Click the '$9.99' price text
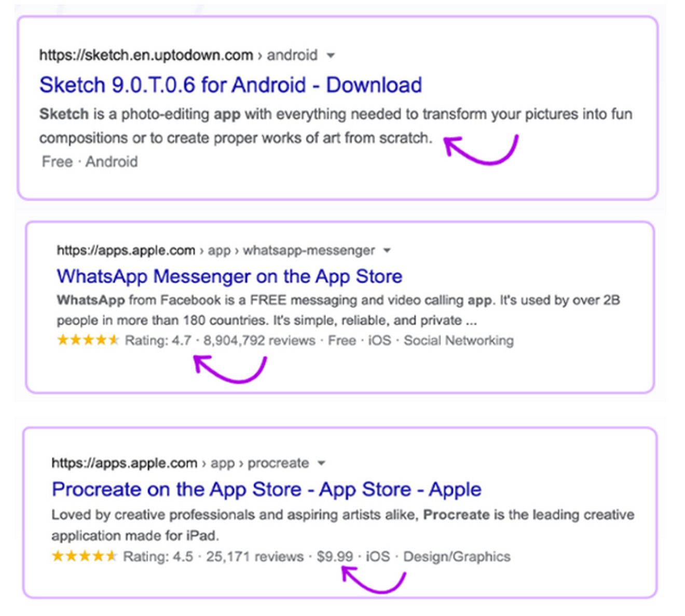This screenshot has height=616, width=685. (x=335, y=557)
